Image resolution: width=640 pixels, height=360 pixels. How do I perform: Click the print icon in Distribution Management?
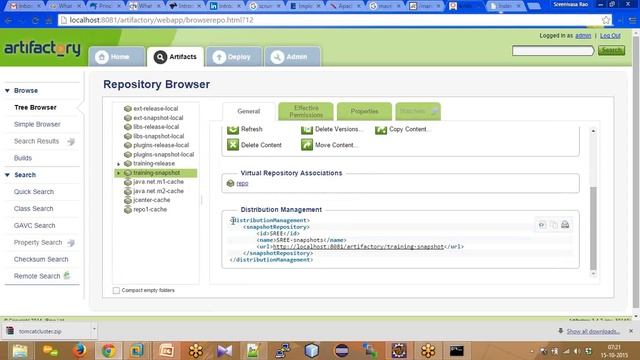tap(565, 224)
